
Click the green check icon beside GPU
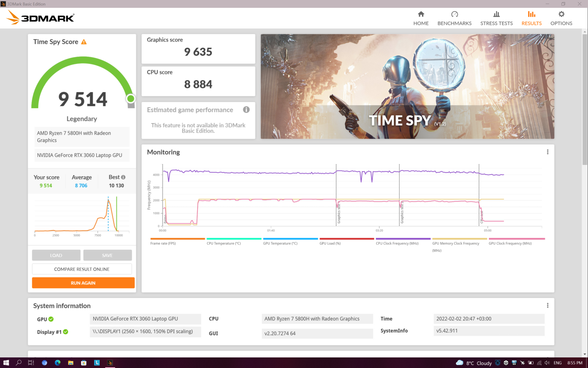point(51,319)
